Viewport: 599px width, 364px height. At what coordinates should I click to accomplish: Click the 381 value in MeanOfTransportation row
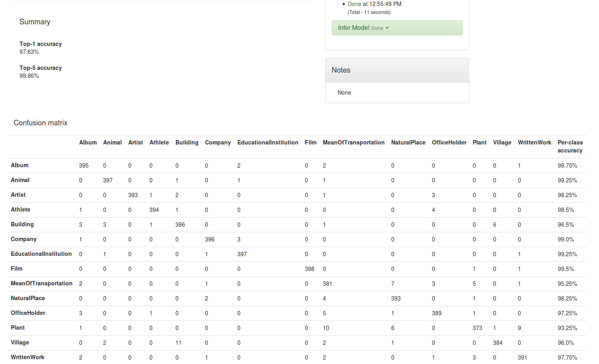328,284
